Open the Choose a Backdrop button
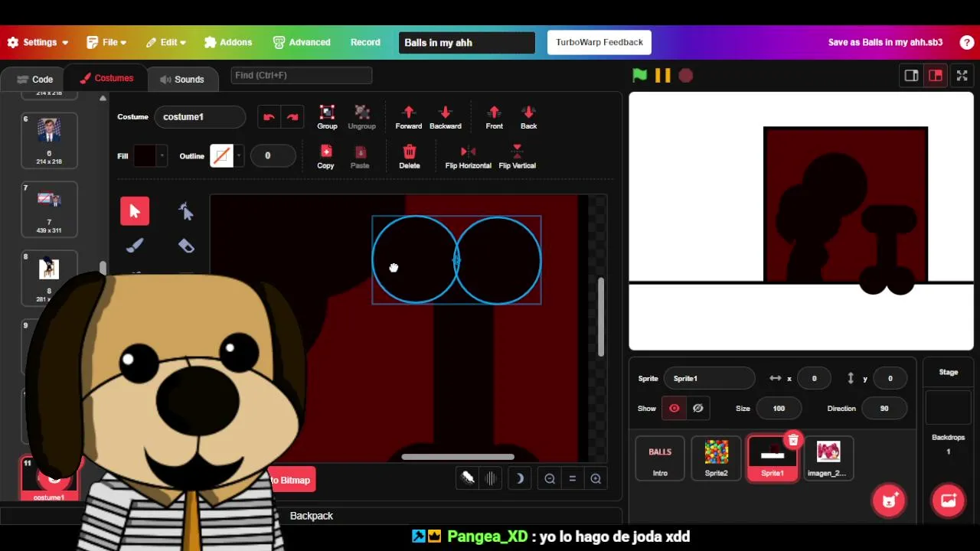The height and width of the screenshot is (551, 980). click(x=948, y=500)
